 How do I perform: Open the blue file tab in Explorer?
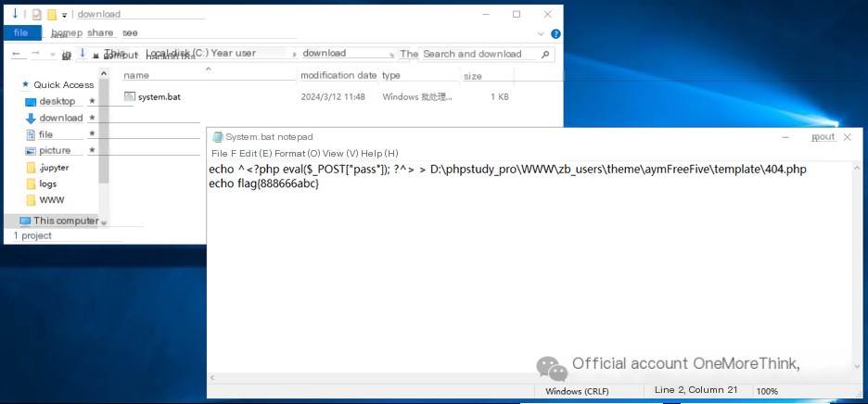pos(22,32)
